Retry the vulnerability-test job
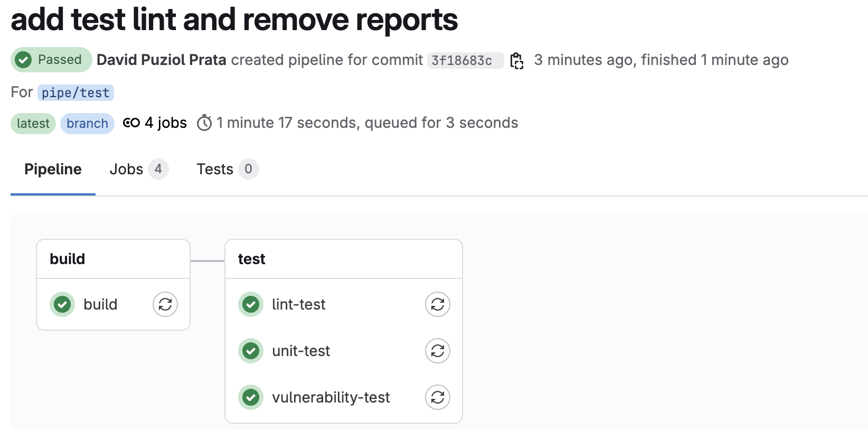The image size is (868, 430). click(x=438, y=397)
